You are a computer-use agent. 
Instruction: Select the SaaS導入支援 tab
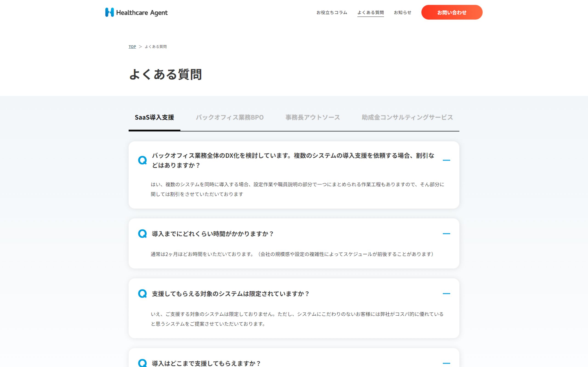(x=154, y=117)
